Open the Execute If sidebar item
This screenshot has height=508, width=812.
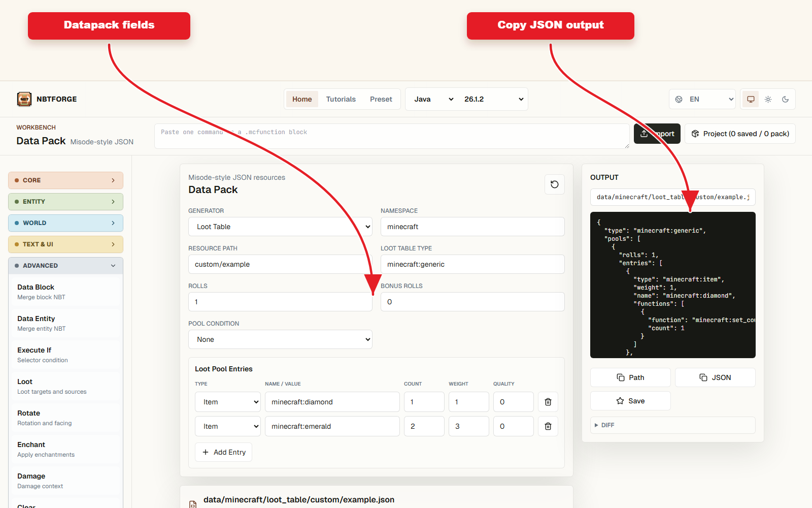click(x=65, y=355)
